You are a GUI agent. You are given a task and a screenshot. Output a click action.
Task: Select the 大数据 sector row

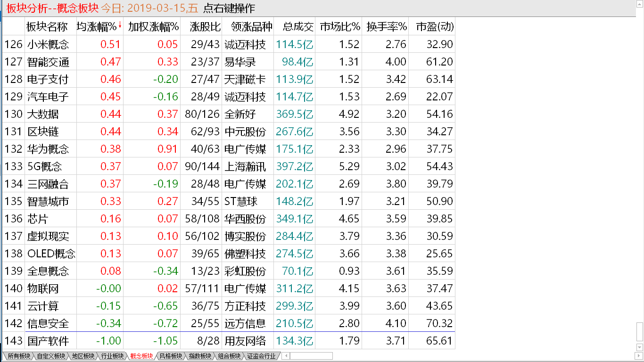click(x=229, y=114)
